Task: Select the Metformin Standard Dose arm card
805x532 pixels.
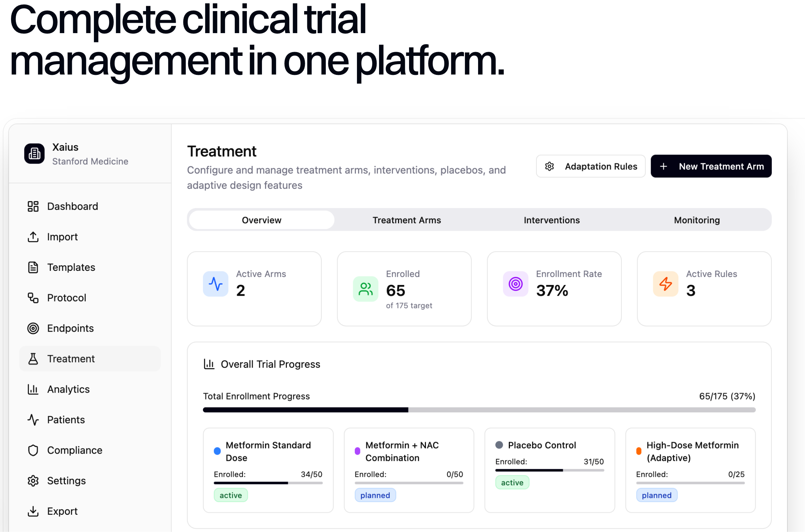Action: pyautogui.click(x=268, y=470)
